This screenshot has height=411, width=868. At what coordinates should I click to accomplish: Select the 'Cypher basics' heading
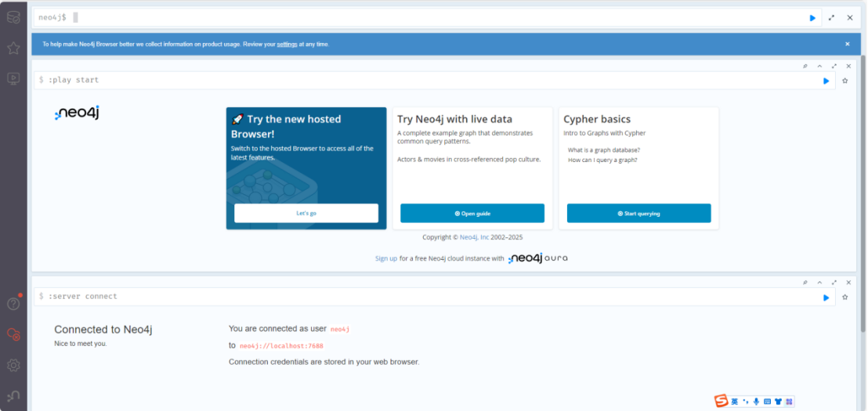pyautogui.click(x=597, y=119)
